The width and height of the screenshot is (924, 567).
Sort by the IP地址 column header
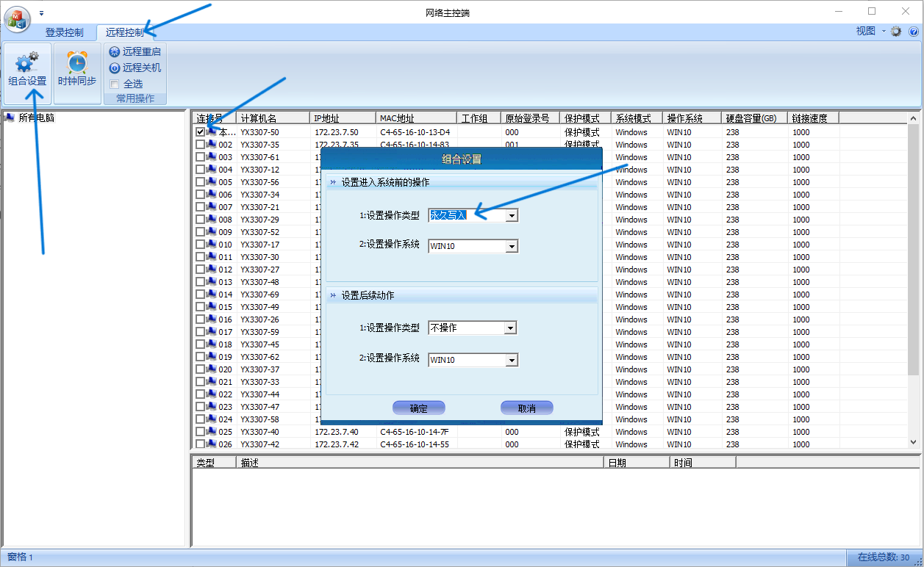tap(343, 118)
